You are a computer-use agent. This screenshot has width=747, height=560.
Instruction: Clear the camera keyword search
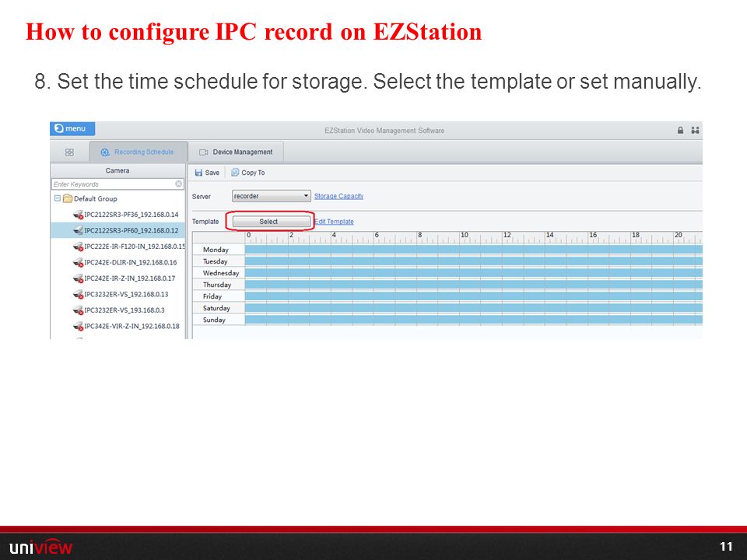[179, 184]
